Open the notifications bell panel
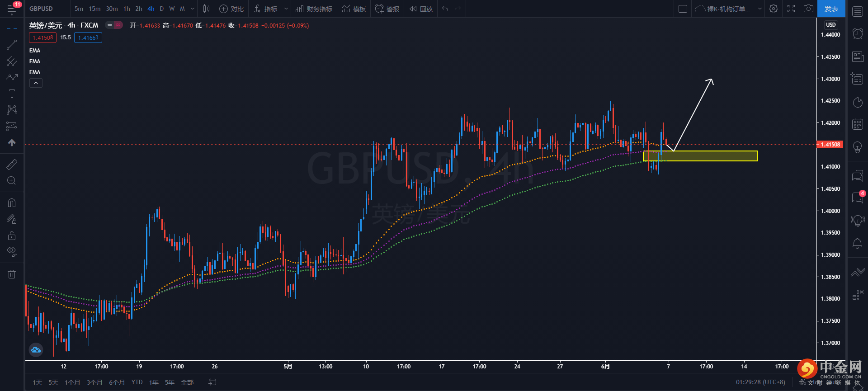This screenshot has height=391, width=868. [x=858, y=243]
